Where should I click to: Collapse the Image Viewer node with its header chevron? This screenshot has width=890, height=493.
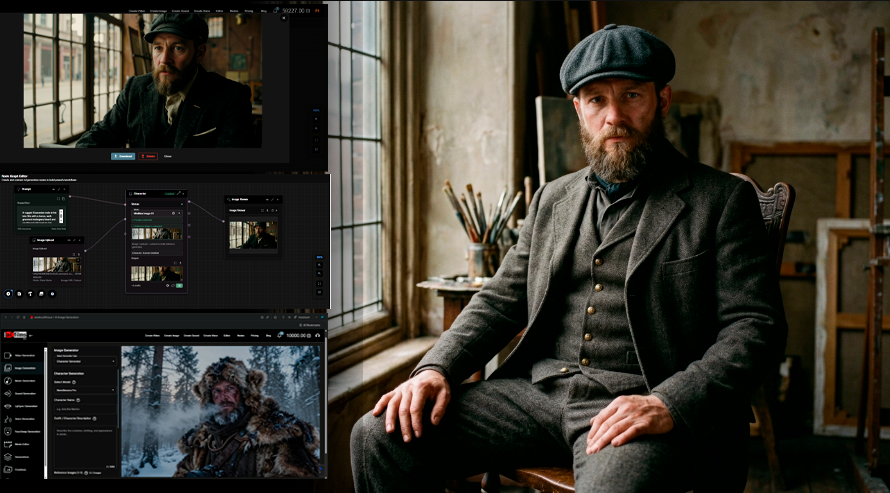278,200
